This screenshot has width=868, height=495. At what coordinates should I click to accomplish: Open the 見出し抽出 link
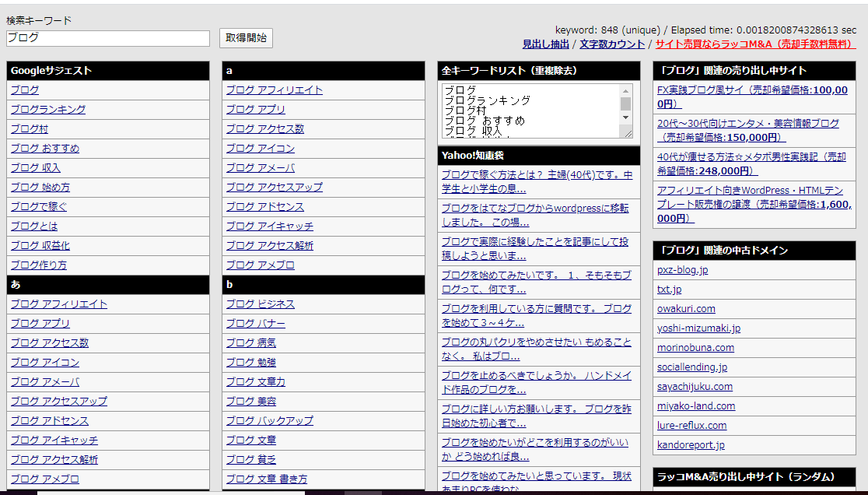546,44
